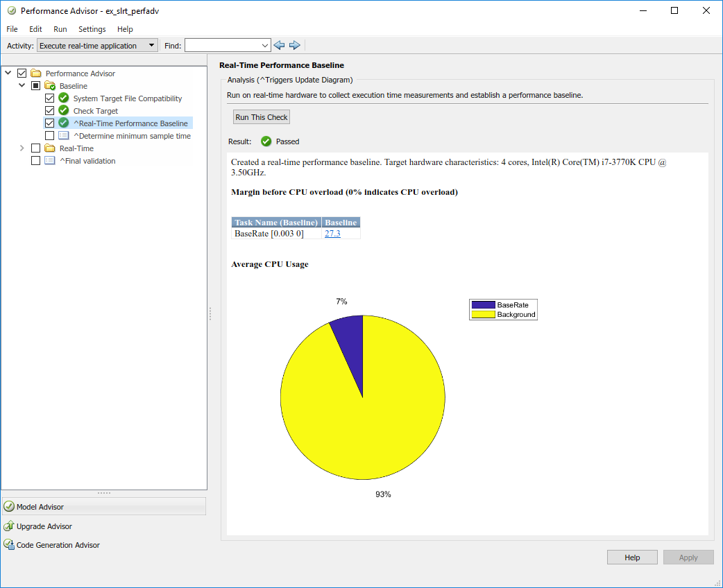Click green check icon beside System Target File Compatibility
The height and width of the screenshot is (588, 723).
coord(64,98)
